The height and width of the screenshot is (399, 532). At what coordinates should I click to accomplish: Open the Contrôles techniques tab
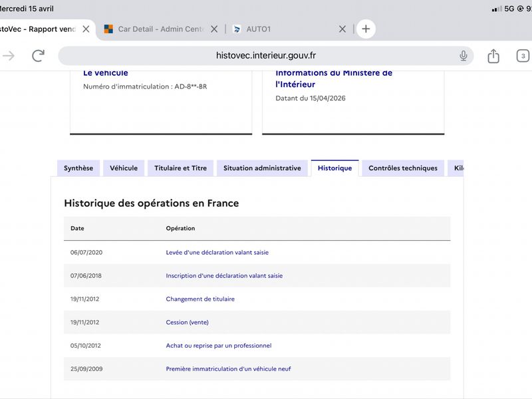coord(403,168)
